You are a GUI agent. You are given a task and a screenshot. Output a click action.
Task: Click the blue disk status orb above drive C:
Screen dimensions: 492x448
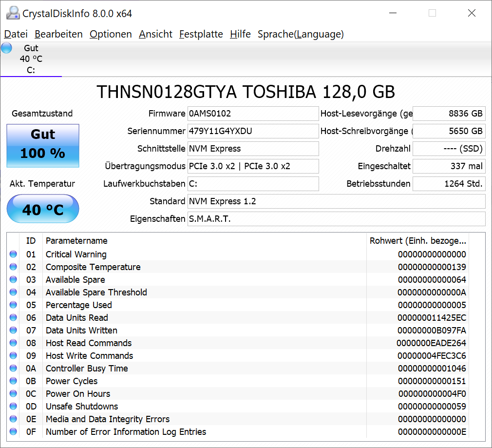click(6, 48)
